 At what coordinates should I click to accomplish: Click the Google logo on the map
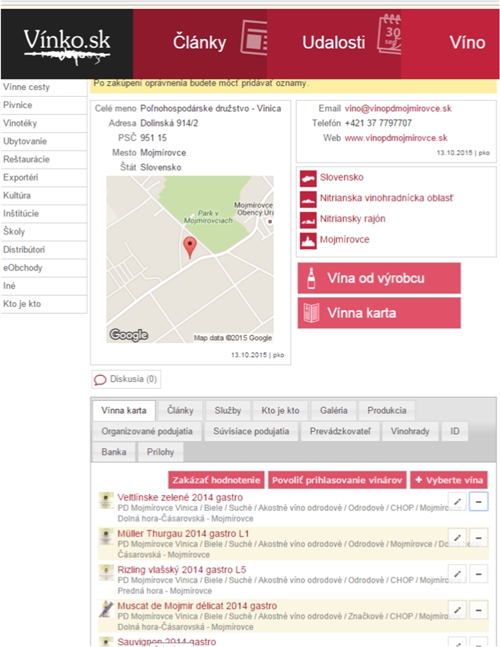pyautogui.click(x=129, y=335)
